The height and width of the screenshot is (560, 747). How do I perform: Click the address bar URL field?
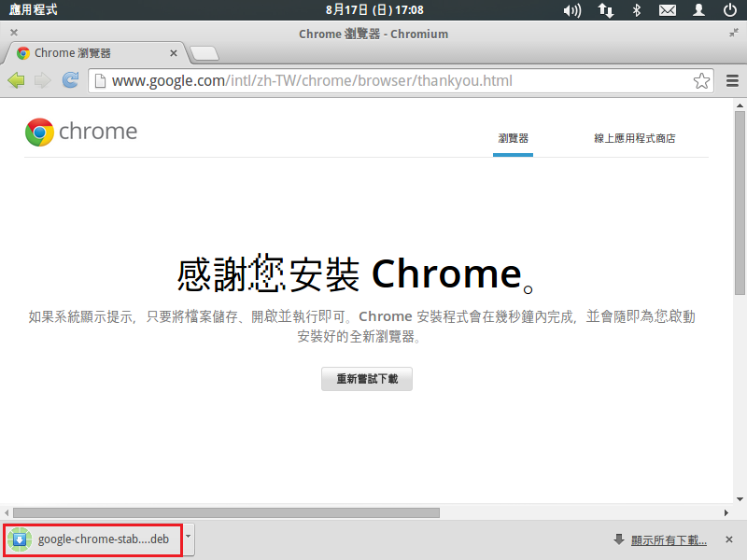tap(401, 81)
